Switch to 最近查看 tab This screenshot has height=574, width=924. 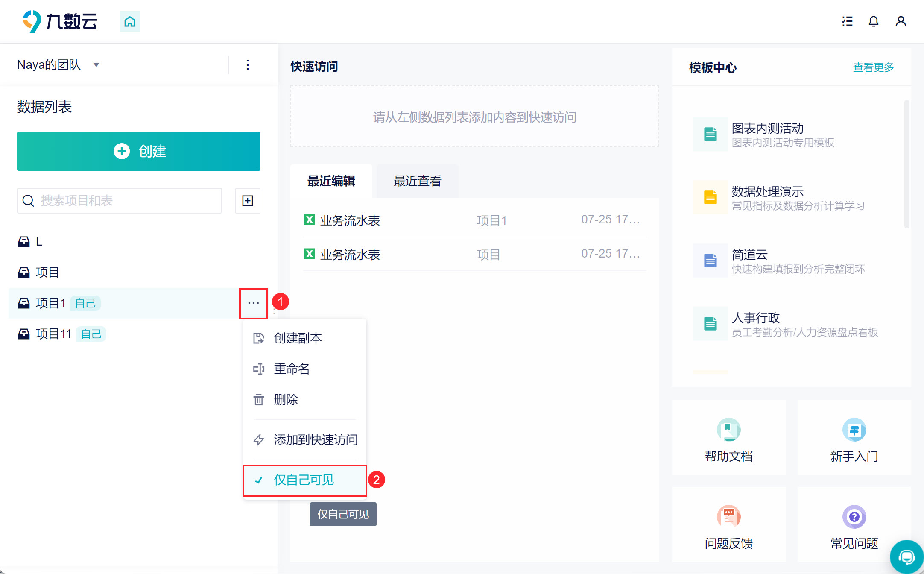417,181
